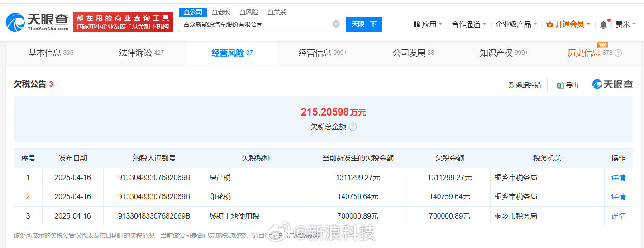Open the notification bell
Viewport: 644px width, 248px height.
pyautogui.click(x=603, y=24)
